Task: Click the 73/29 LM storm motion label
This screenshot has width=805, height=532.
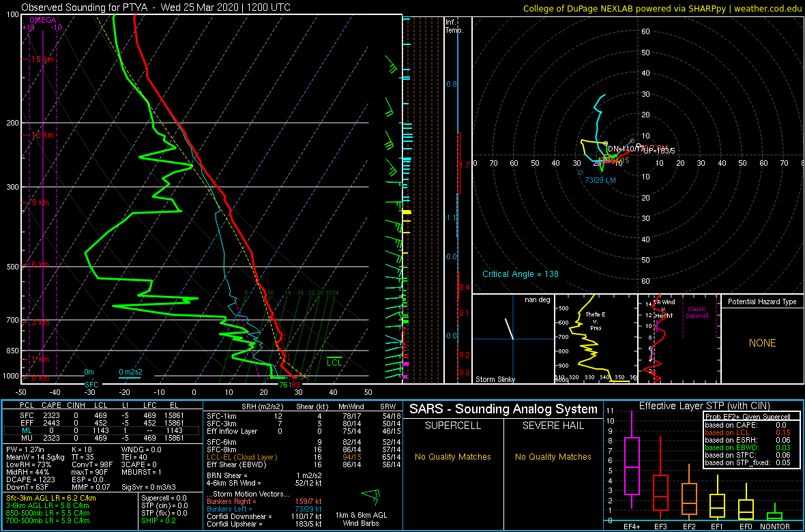Action: click(600, 180)
